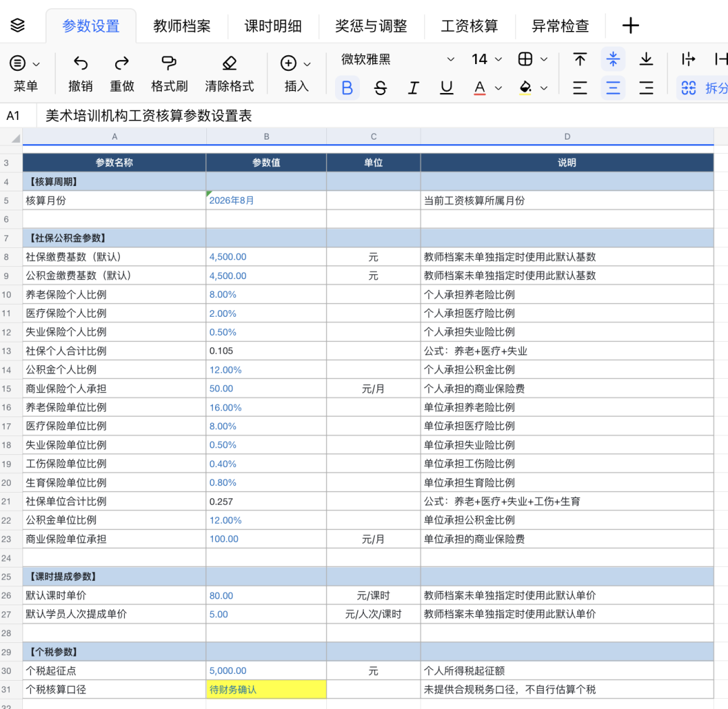Align cell content to bottom
Viewport: 728px width, 709px height.
[646, 59]
